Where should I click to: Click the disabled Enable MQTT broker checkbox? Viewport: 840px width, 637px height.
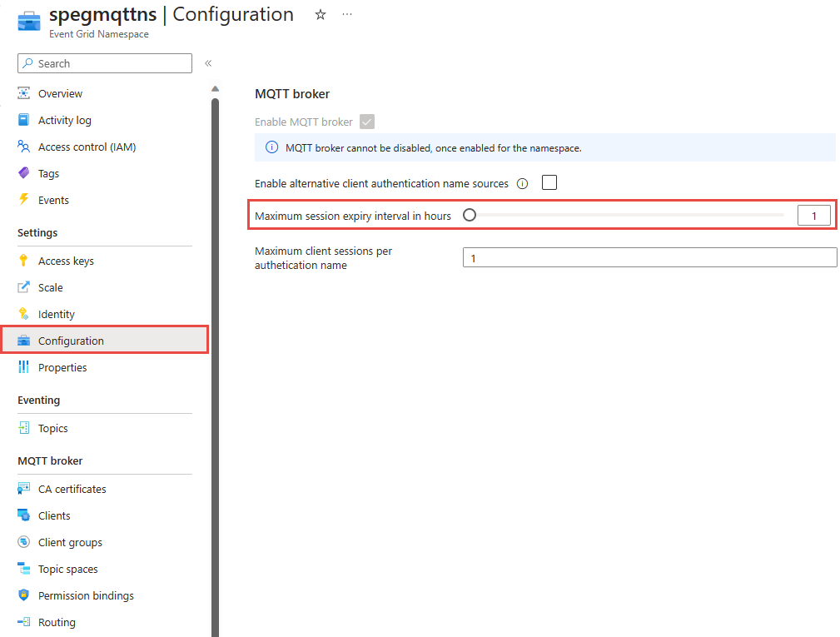coord(367,122)
